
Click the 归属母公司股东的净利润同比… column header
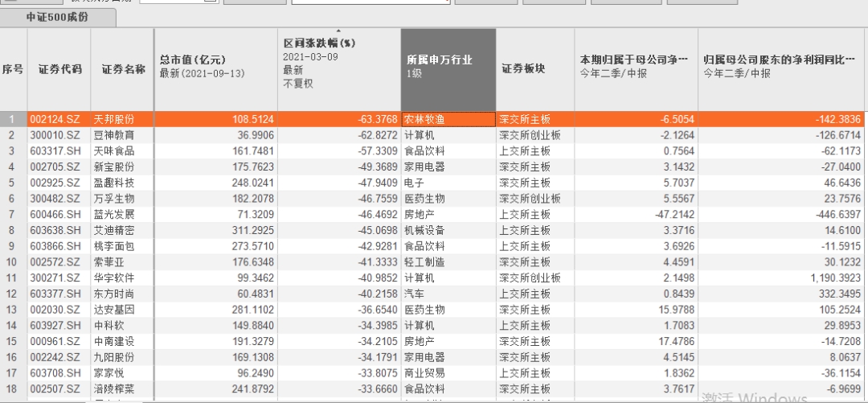781,69
